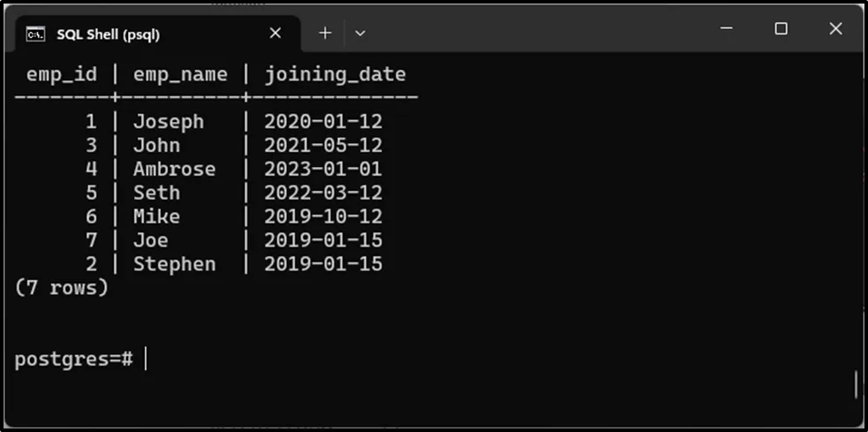868x432 pixels.
Task: Close the terminal window
Action: [x=835, y=29]
